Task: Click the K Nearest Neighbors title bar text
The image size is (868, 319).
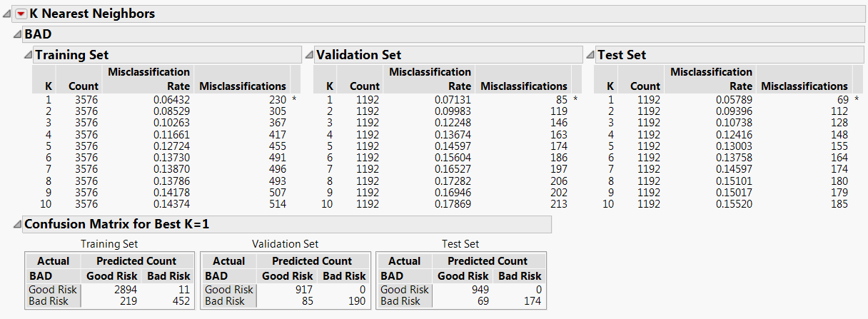Action: click(x=92, y=14)
